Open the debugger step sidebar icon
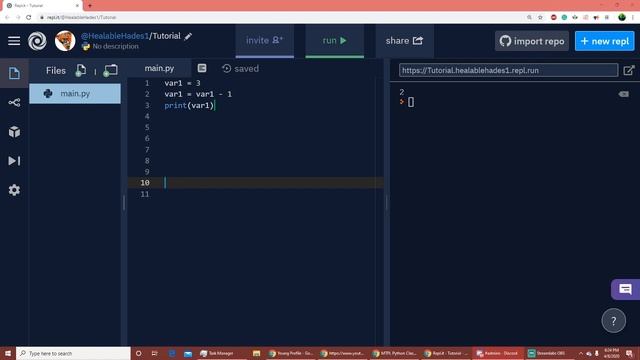Viewport: 640px width, 360px height. 14,161
